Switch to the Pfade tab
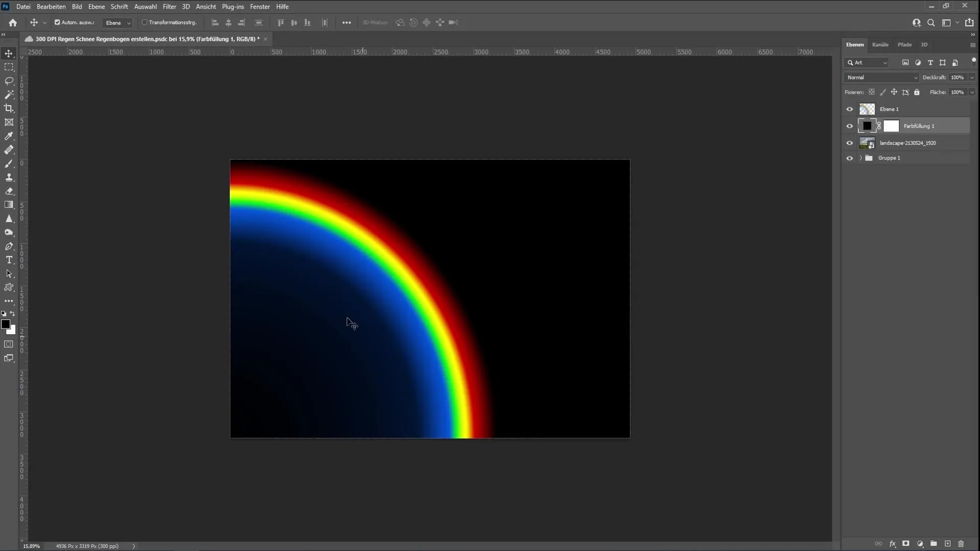The height and width of the screenshot is (551, 980). (x=904, y=44)
